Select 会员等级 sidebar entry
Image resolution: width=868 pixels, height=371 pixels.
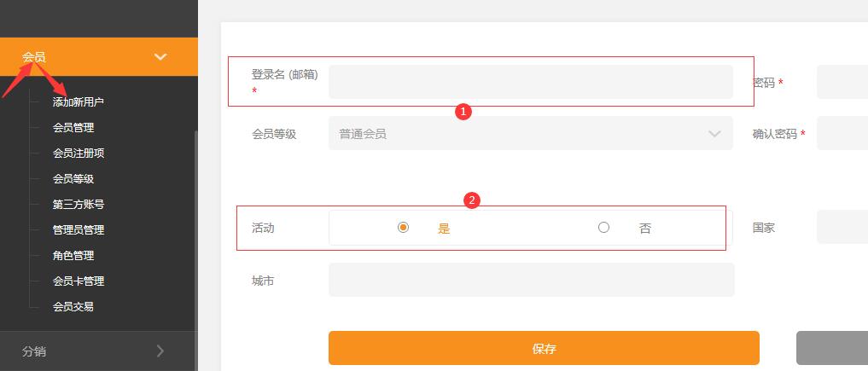pyautogui.click(x=73, y=178)
